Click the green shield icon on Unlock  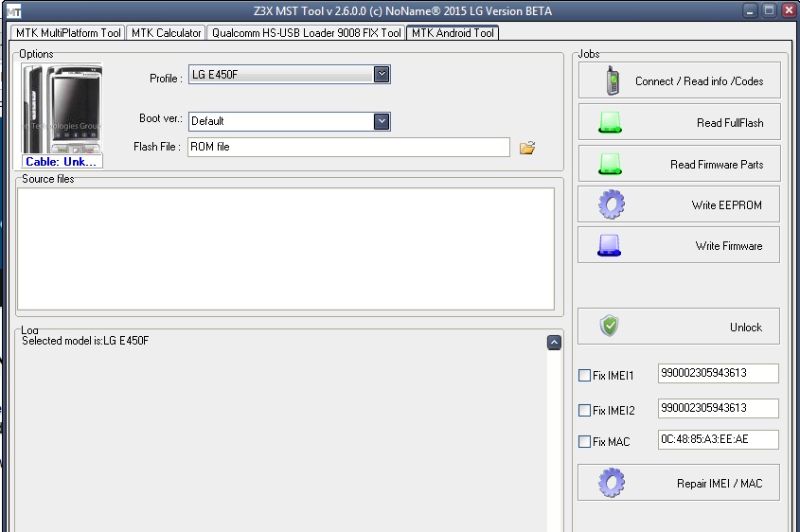click(x=609, y=326)
